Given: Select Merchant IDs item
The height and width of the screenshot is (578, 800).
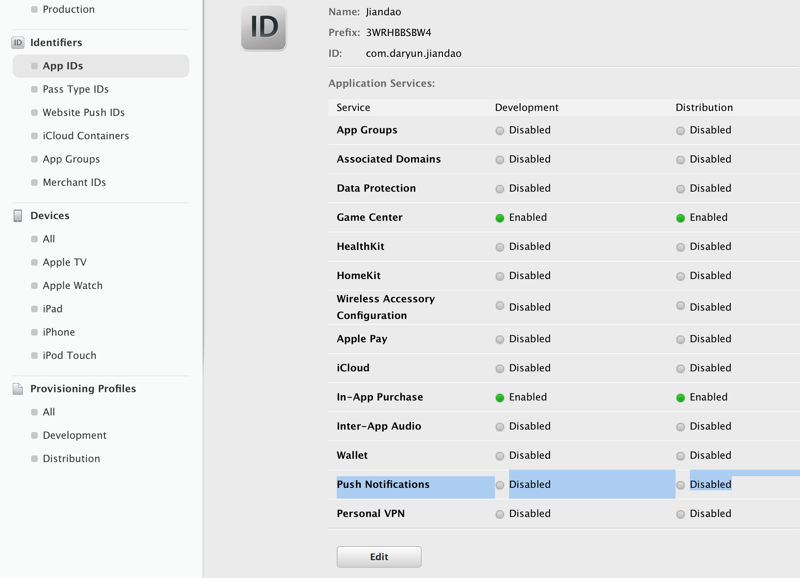Looking at the screenshot, I should 74,183.
